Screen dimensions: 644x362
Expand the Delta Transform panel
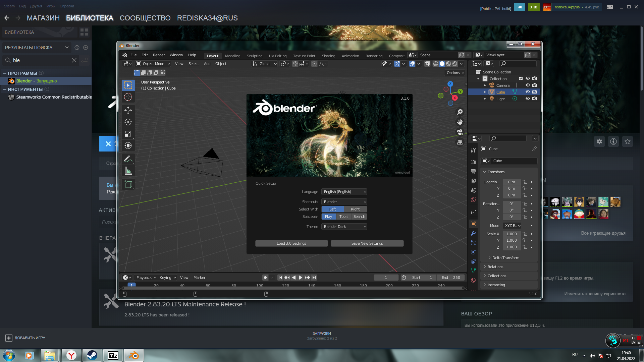tap(505, 258)
